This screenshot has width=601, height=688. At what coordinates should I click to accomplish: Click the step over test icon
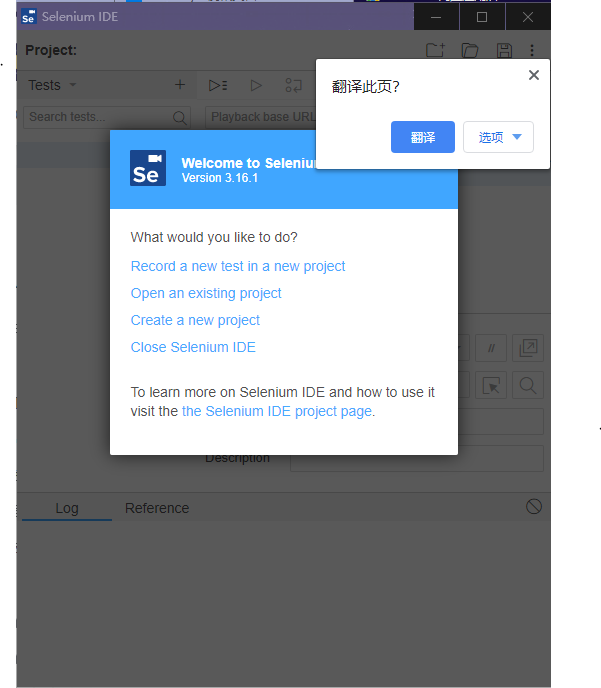[x=293, y=85]
